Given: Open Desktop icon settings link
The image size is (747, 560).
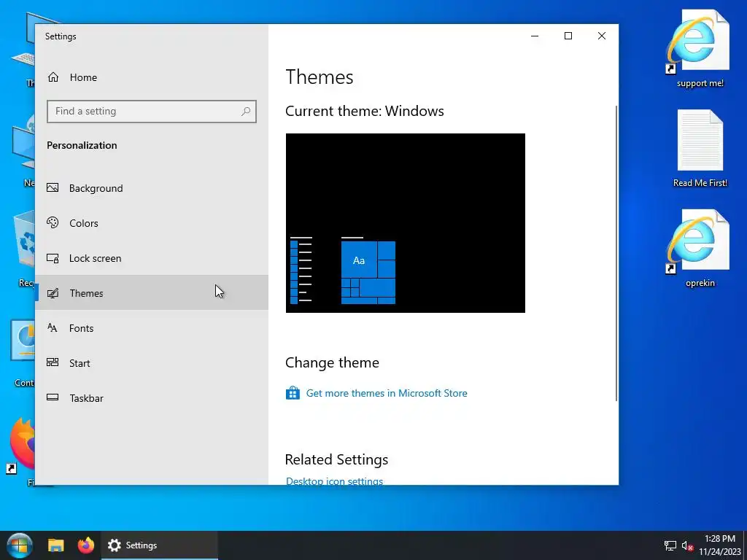Looking at the screenshot, I should pyautogui.click(x=334, y=481).
